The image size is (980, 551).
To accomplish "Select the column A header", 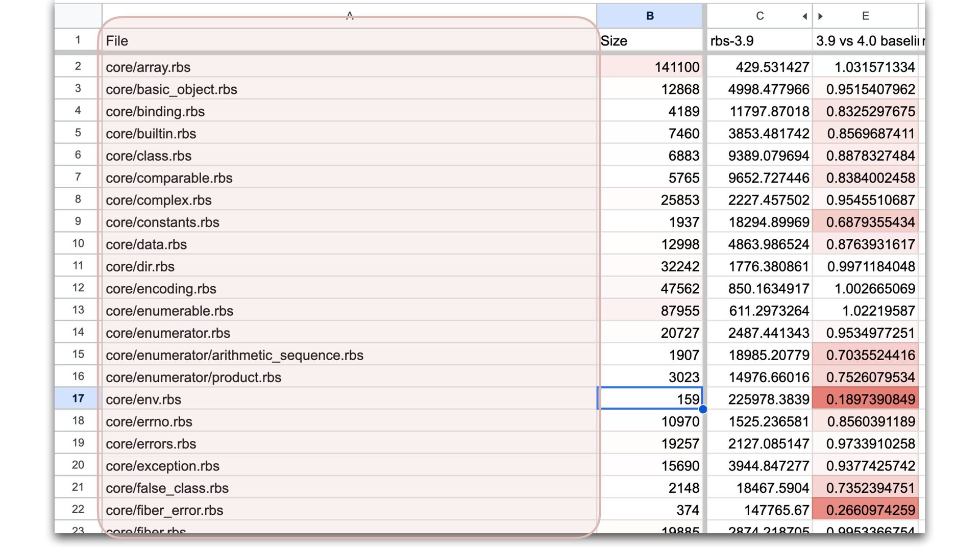I will (x=349, y=16).
